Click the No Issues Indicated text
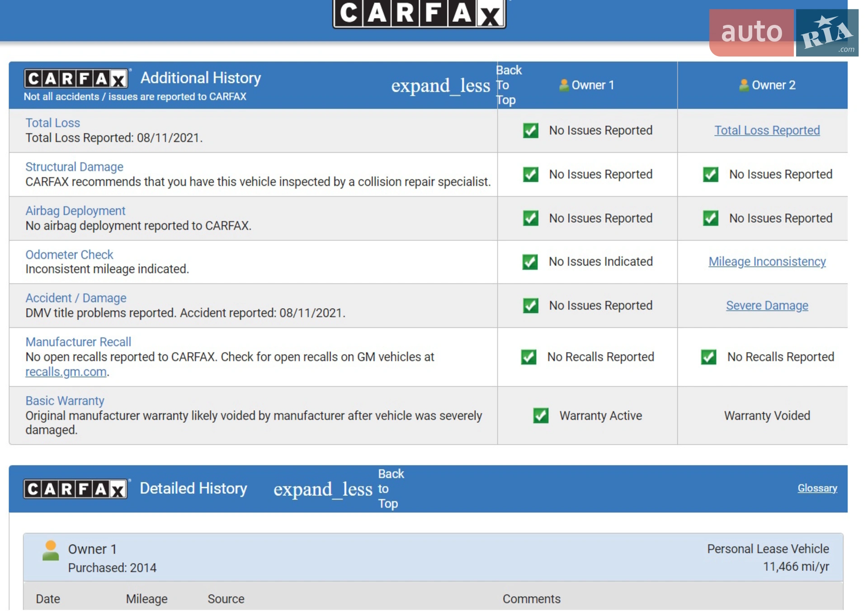Screen dimensions: 868x616 (x=600, y=262)
